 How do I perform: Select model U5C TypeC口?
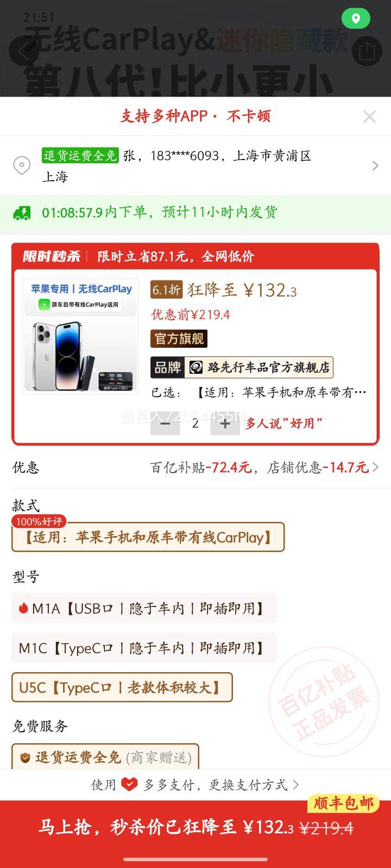point(122,687)
